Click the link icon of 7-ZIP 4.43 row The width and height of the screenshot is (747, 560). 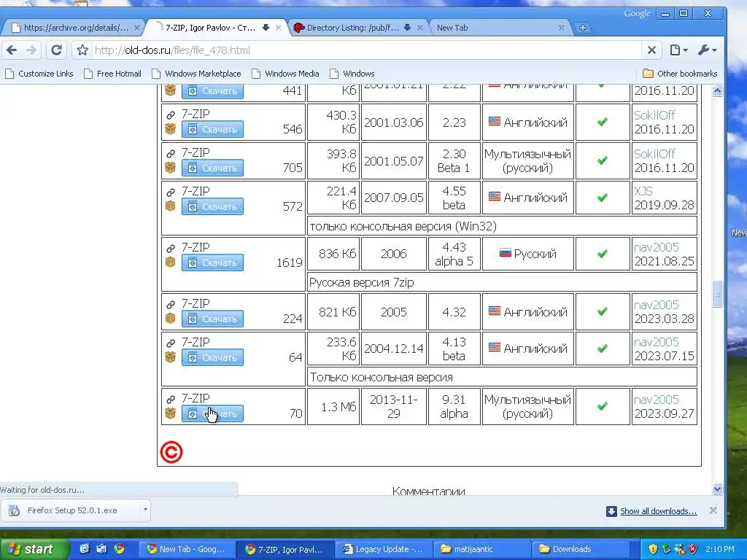click(x=170, y=248)
